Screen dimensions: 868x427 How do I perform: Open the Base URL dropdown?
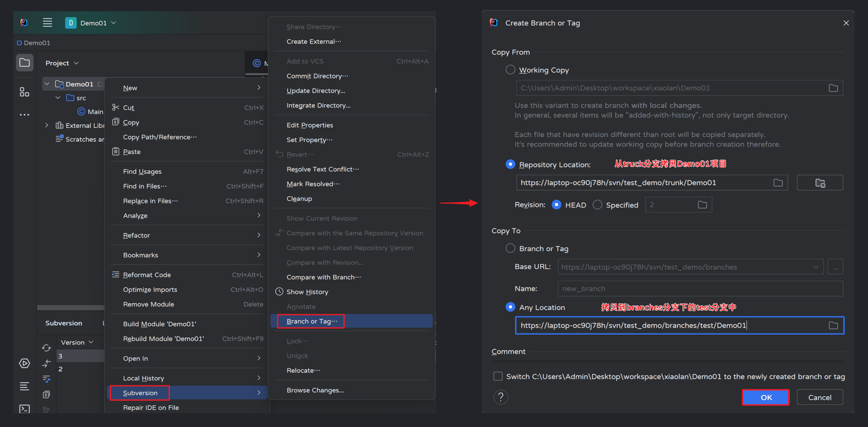point(815,267)
